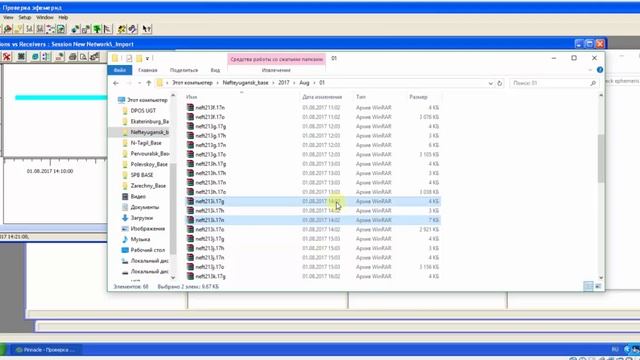The width and height of the screenshot is (640, 360).
Task: Click the network nodes icon in Pinnacle toolbar
Action: coord(51,29)
